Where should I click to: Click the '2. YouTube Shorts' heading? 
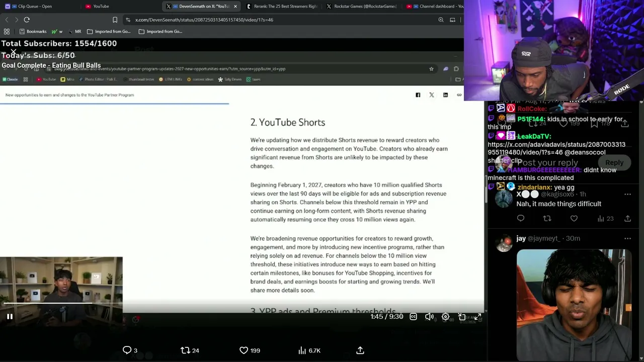click(288, 122)
